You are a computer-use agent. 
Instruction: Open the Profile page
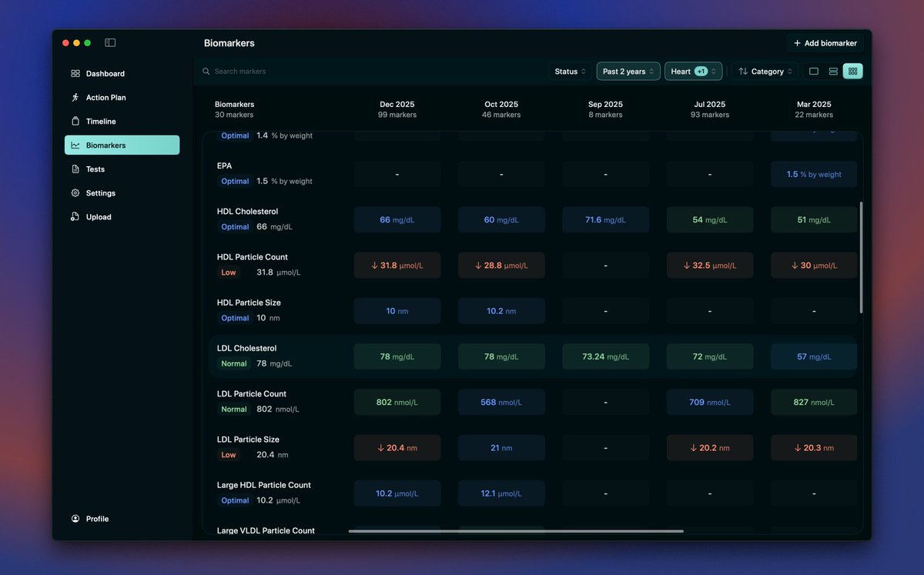pyautogui.click(x=122, y=519)
